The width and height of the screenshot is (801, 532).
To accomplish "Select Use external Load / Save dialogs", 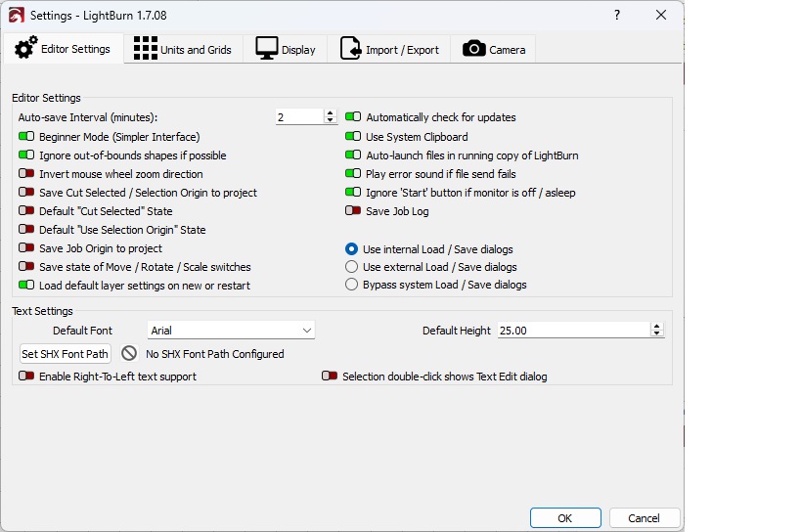I will (352, 267).
